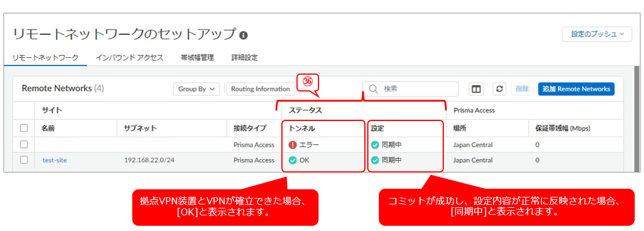Go to the 詳細設定 tab

244,58
